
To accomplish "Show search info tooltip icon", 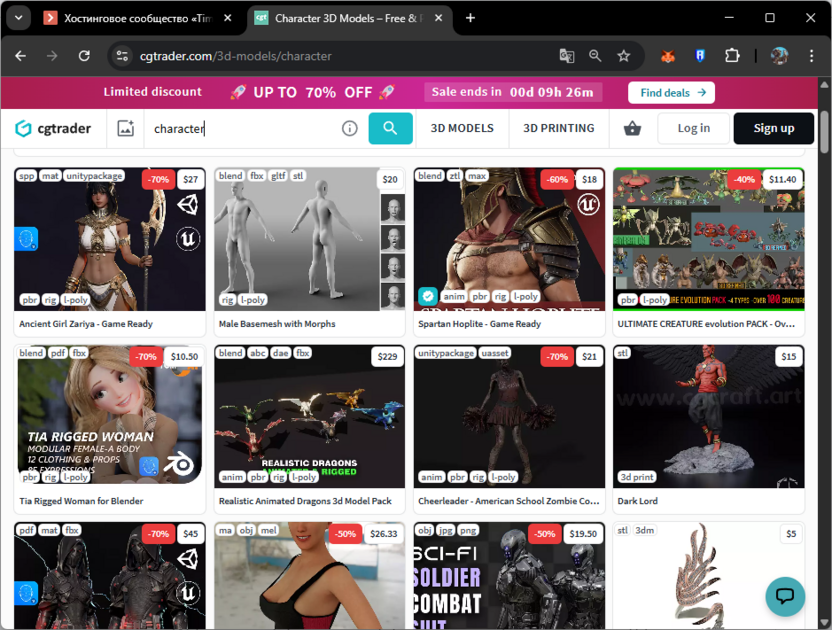I will click(x=350, y=128).
